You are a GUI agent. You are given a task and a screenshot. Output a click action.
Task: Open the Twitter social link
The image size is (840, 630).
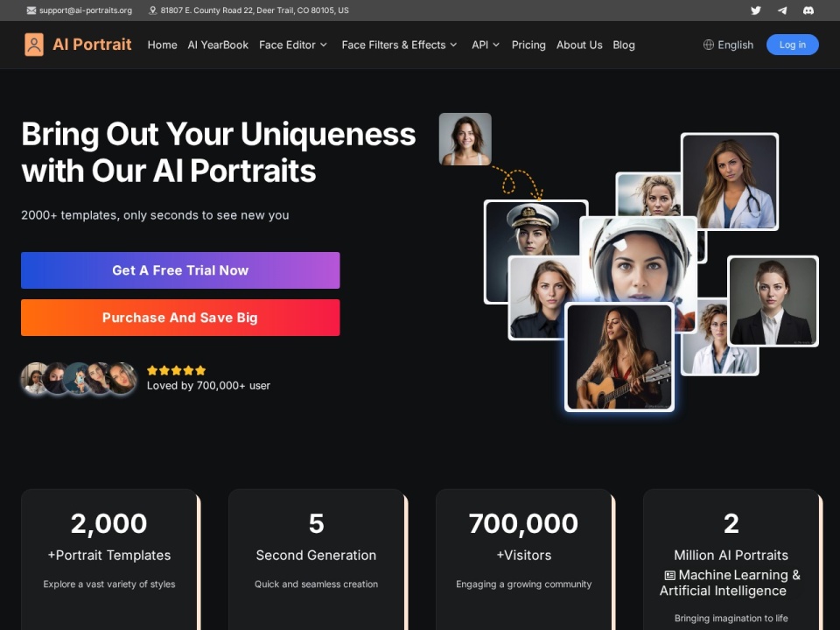click(755, 10)
